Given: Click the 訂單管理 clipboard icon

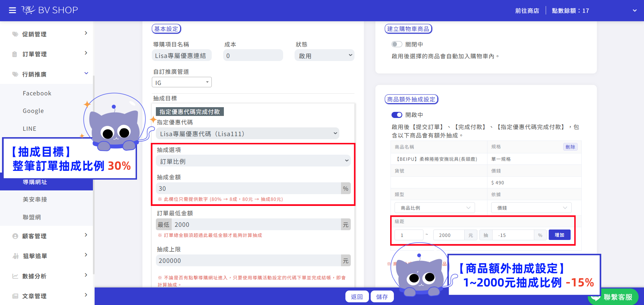Looking at the screenshot, I should [14, 54].
